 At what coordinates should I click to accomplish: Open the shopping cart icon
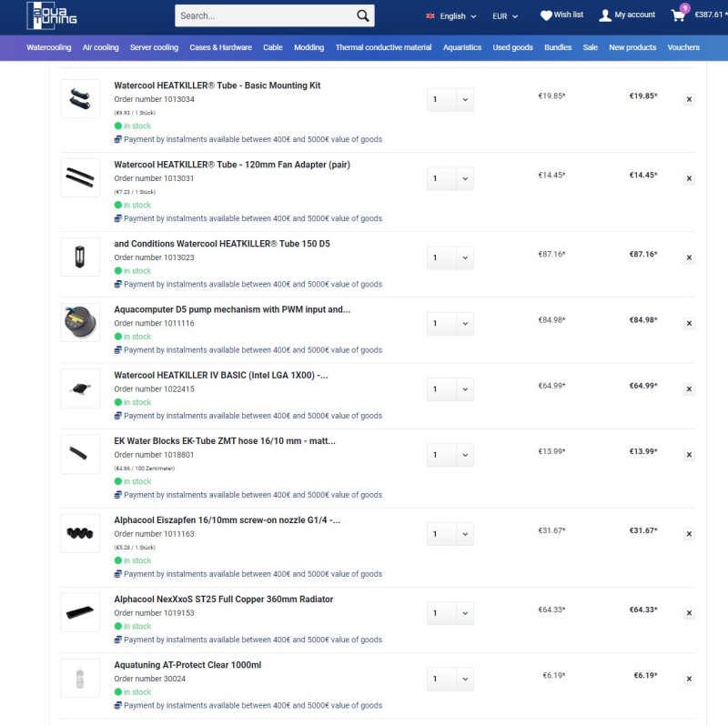678,15
